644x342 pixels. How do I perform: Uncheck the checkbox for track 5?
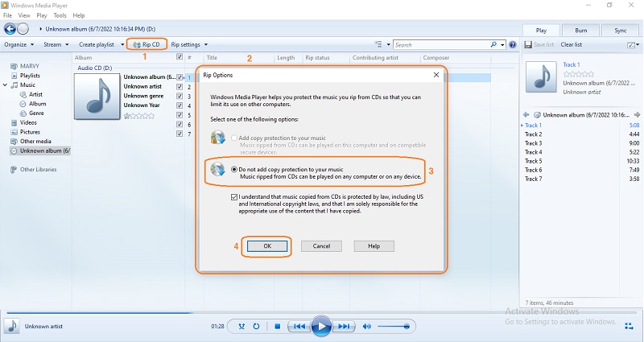(180, 115)
